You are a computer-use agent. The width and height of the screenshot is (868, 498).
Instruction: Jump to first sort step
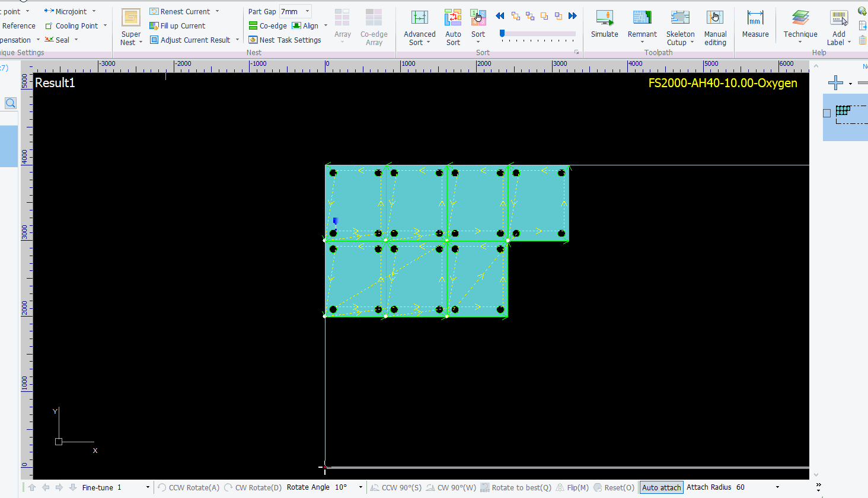point(500,16)
